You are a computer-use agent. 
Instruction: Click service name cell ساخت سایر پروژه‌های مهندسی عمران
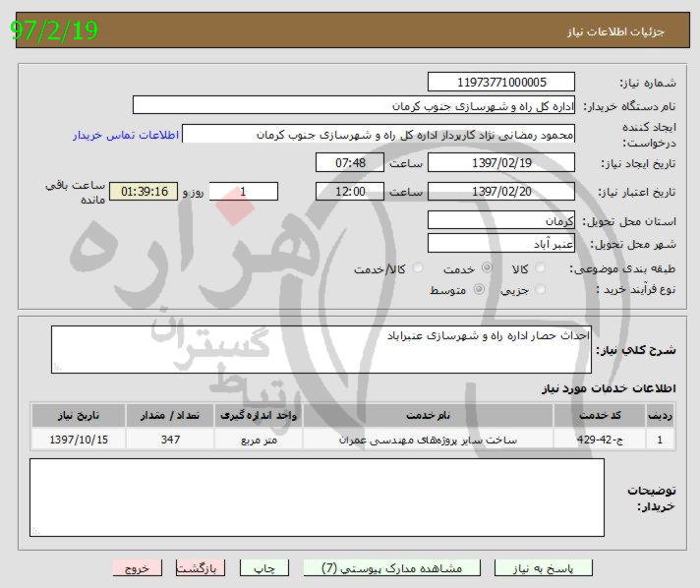[x=428, y=440]
